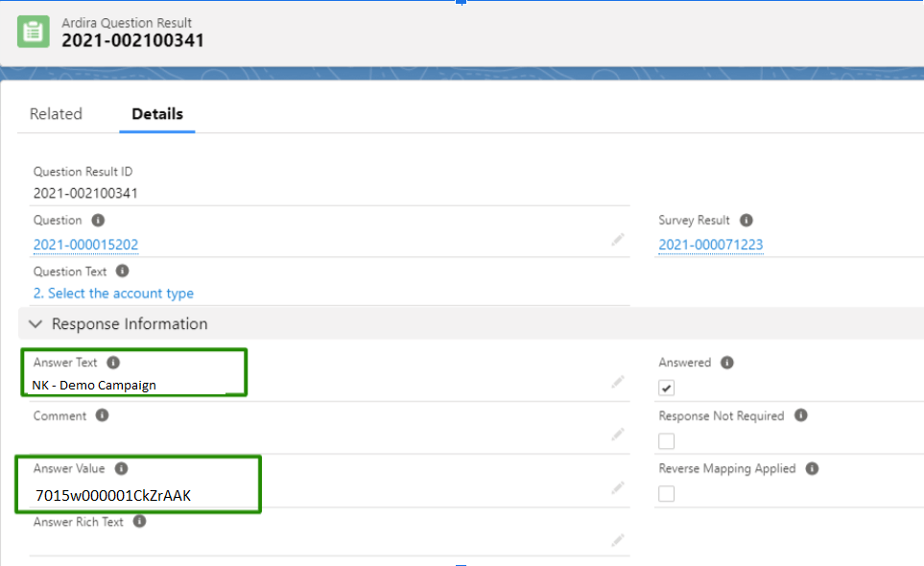Click the info icon next to Question Text
The height and width of the screenshot is (566, 924).
pos(121,271)
